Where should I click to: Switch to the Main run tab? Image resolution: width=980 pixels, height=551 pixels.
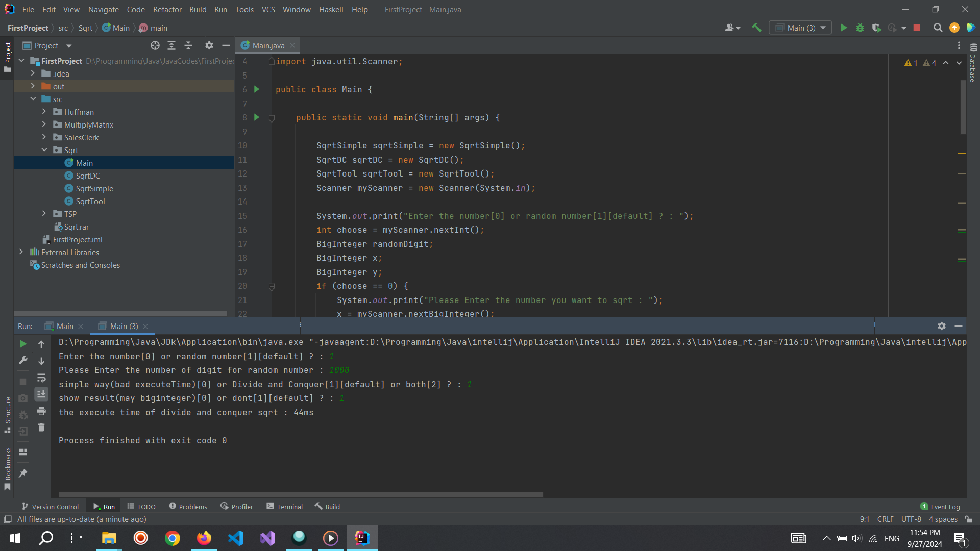coord(64,327)
